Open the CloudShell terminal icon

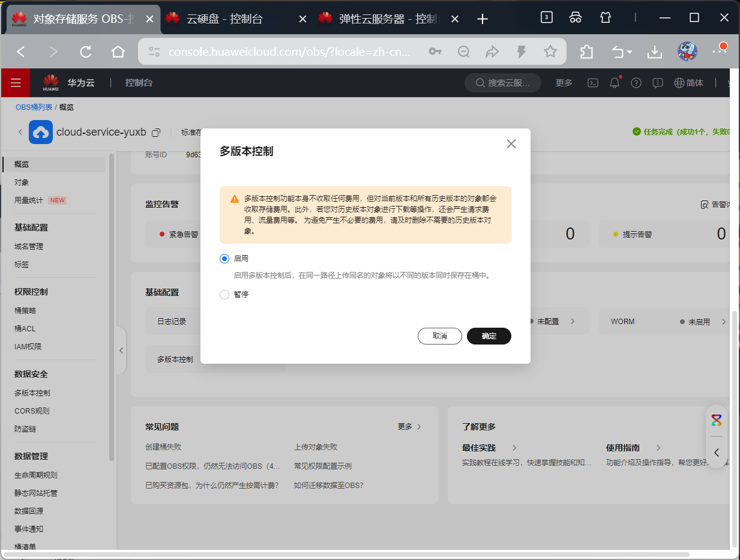(592, 83)
